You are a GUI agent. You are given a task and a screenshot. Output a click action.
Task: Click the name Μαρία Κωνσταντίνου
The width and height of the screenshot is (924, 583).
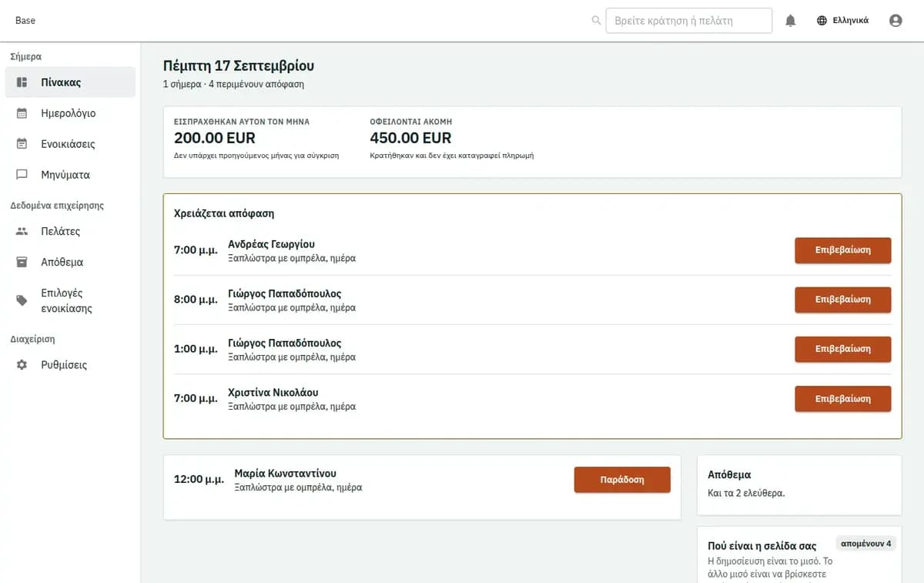(x=286, y=473)
